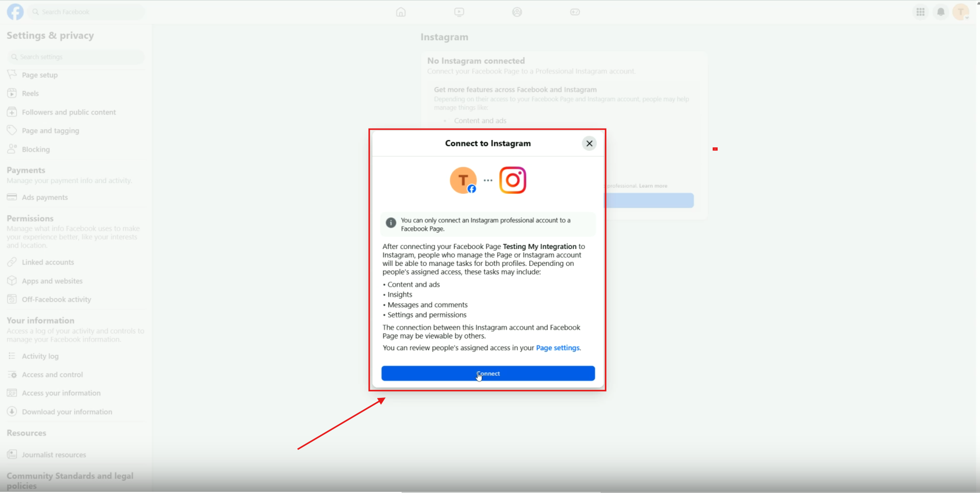Click the Search Facebook field
This screenshot has width=980, height=493.
click(87, 12)
